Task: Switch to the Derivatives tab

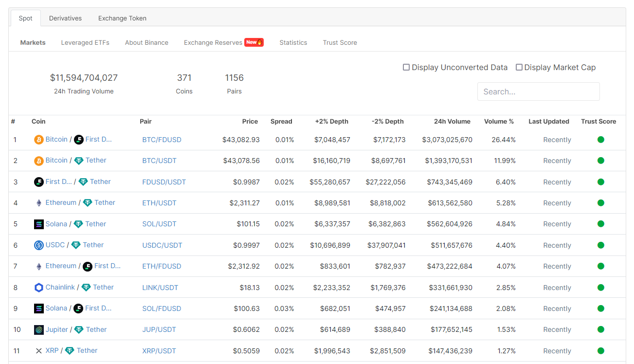Action: pos(65,18)
